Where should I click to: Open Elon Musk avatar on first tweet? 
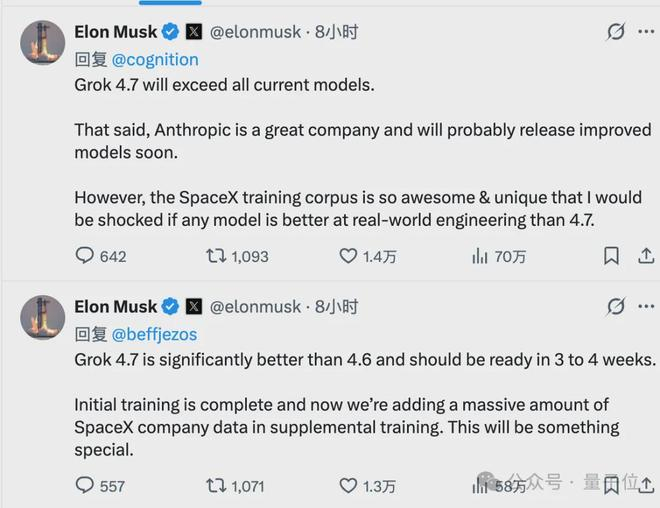click(x=43, y=43)
